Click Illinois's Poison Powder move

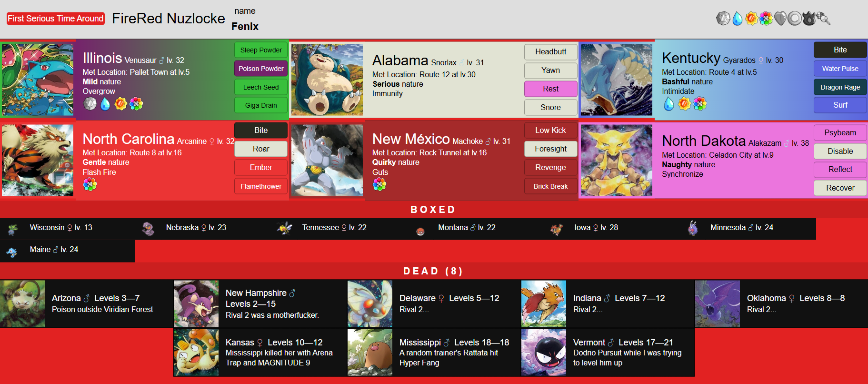pos(261,69)
